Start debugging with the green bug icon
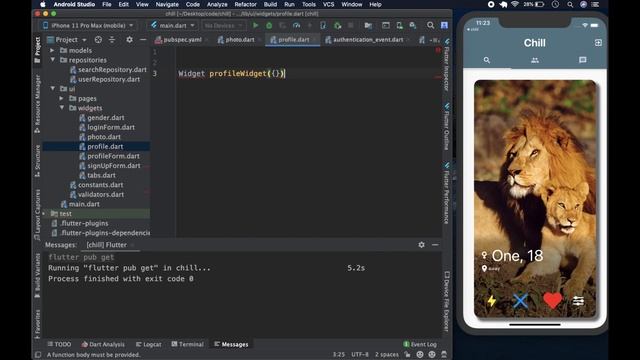This screenshot has height=360, width=640. point(269,25)
